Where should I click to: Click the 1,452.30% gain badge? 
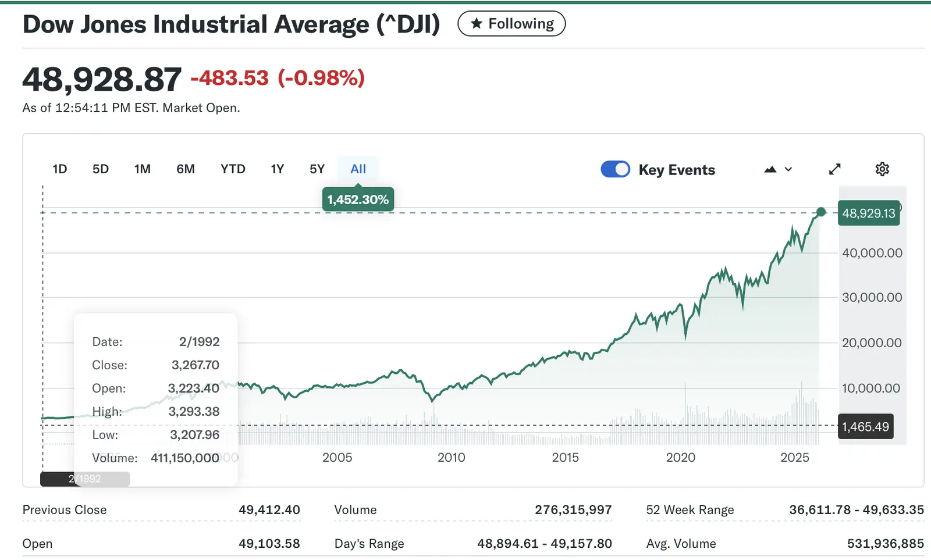[x=358, y=199]
